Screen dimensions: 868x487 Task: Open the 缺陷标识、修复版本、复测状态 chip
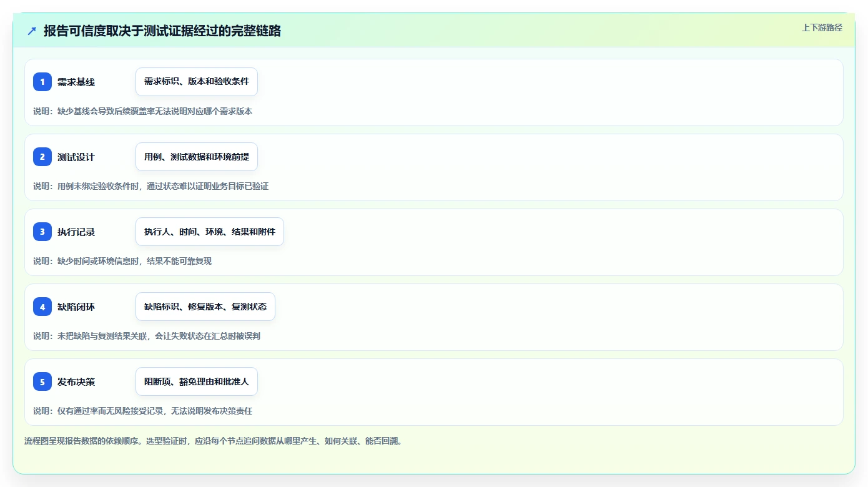click(205, 307)
